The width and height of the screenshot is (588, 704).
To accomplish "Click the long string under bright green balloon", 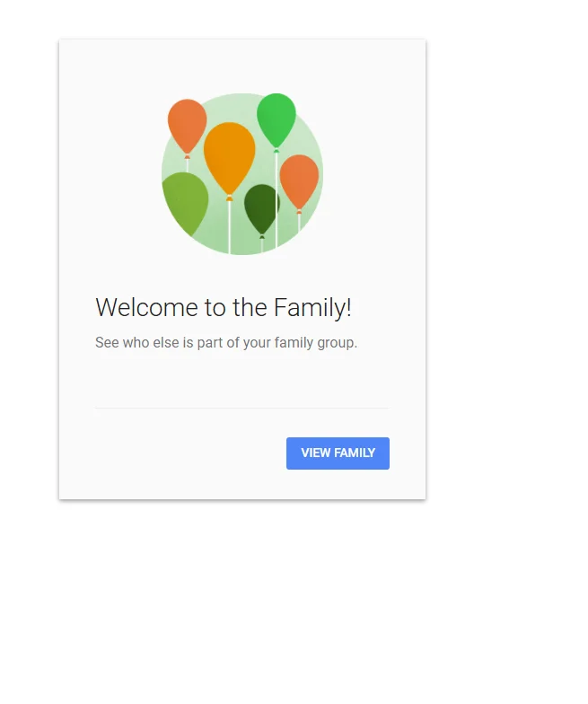I will (x=276, y=199).
